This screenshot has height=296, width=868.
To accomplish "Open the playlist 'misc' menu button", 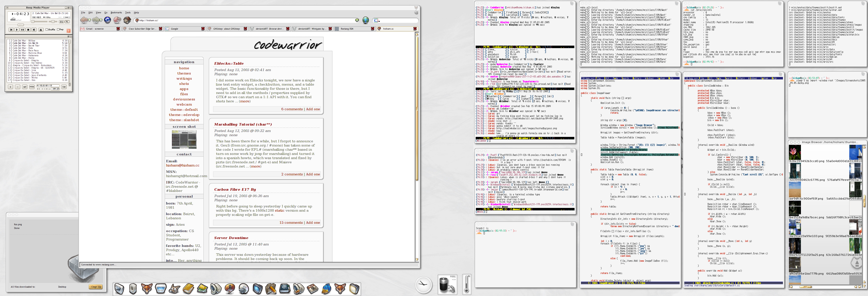I will tap(32, 87).
